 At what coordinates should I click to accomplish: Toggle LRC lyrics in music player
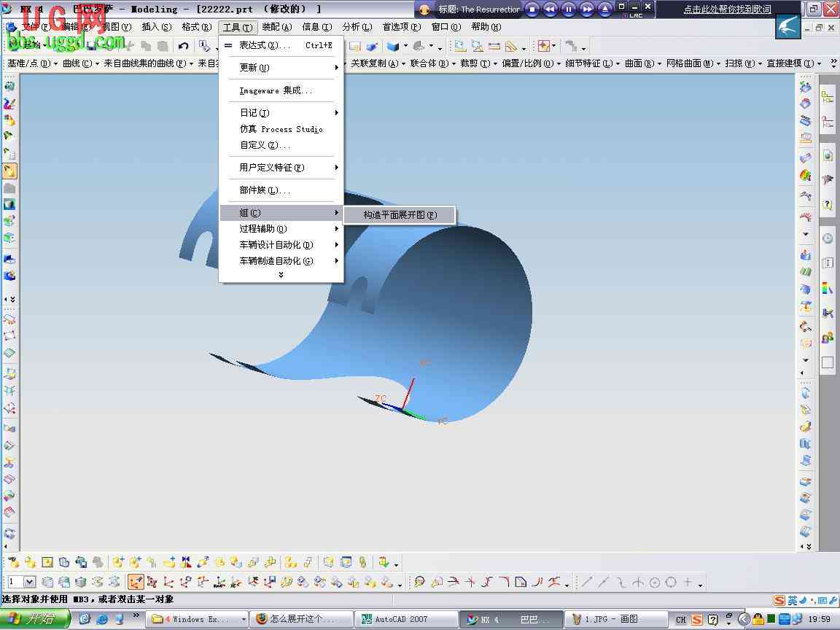click(633, 15)
